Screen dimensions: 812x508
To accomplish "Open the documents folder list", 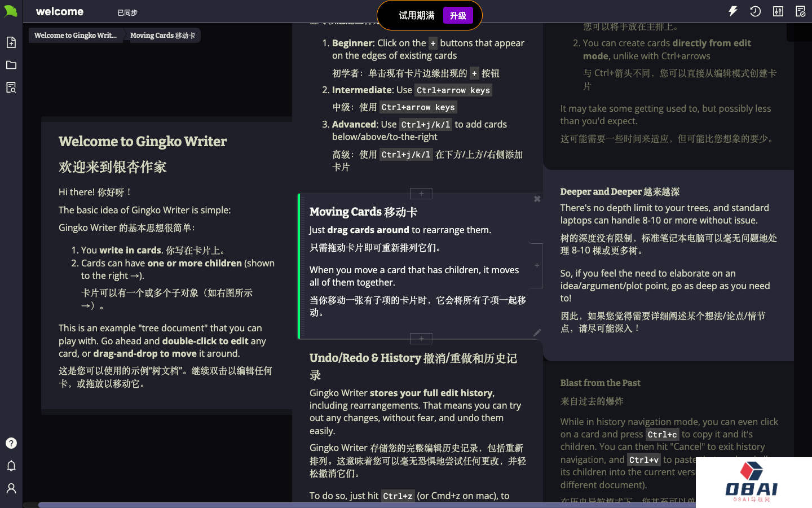I will [11, 65].
